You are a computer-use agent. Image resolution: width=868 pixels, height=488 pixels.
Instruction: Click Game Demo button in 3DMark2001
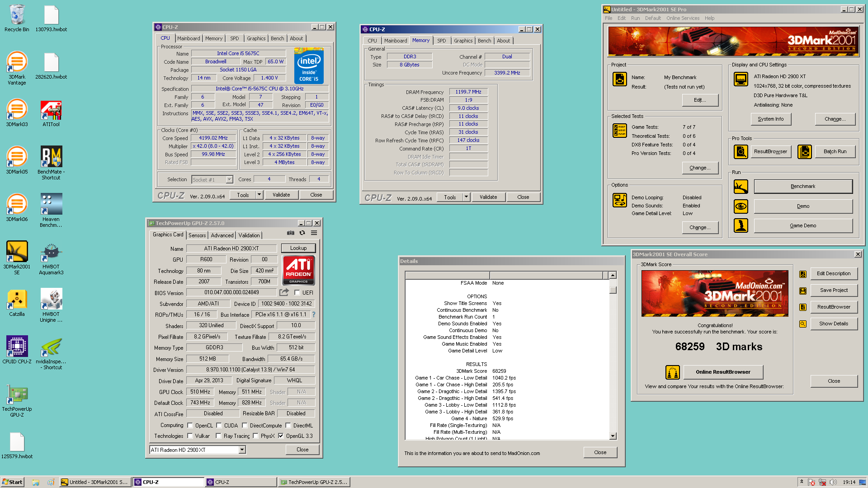tap(803, 226)
